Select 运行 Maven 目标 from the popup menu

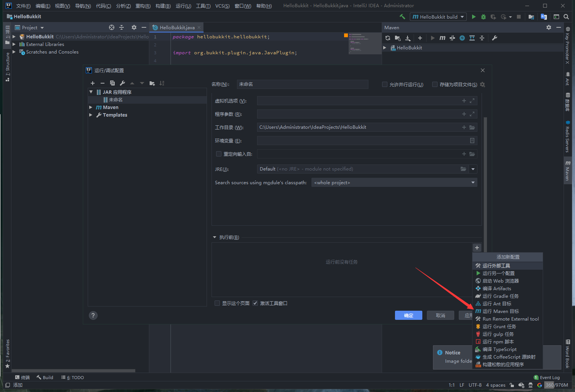(x=500, y=311)
